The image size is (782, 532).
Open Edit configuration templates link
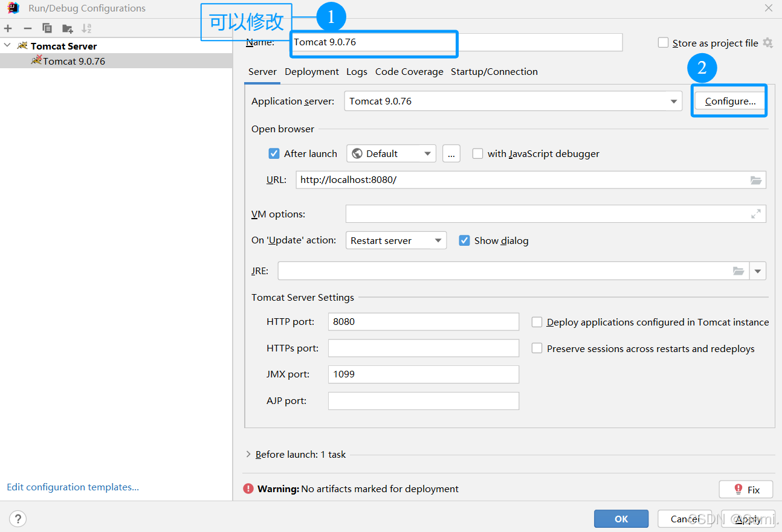(73, 487)
